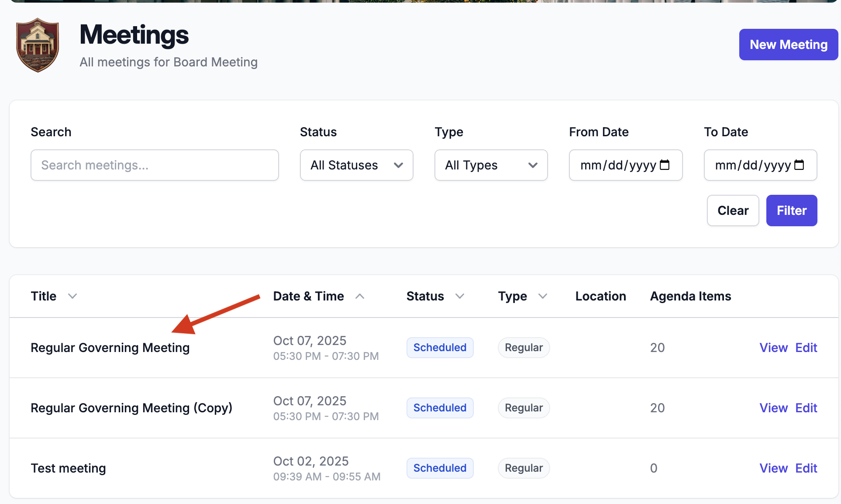Toggle Date & Time sort arrow
This screenshot has width=841, height=504.
point(360,296)
